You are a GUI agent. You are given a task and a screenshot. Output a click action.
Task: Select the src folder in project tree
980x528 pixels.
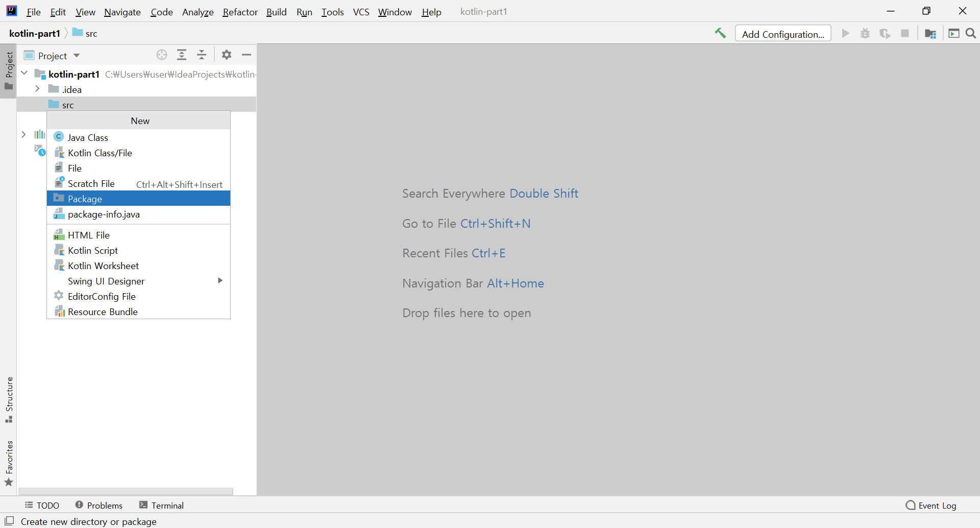137,104
